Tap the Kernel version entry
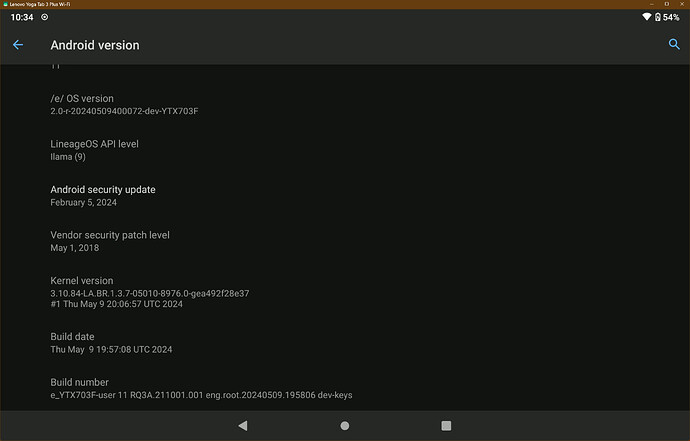 tap(345, 292)
